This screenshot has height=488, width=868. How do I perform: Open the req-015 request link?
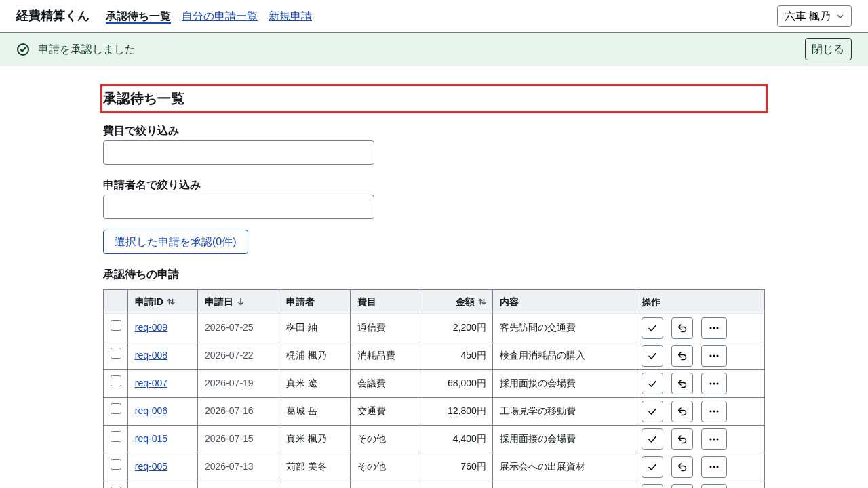click(151, 439)
